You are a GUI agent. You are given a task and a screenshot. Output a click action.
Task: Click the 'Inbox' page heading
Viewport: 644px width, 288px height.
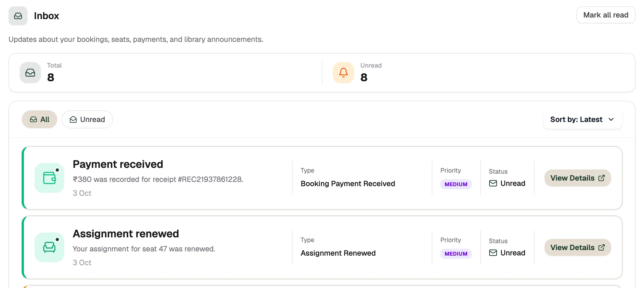(46, 16)
